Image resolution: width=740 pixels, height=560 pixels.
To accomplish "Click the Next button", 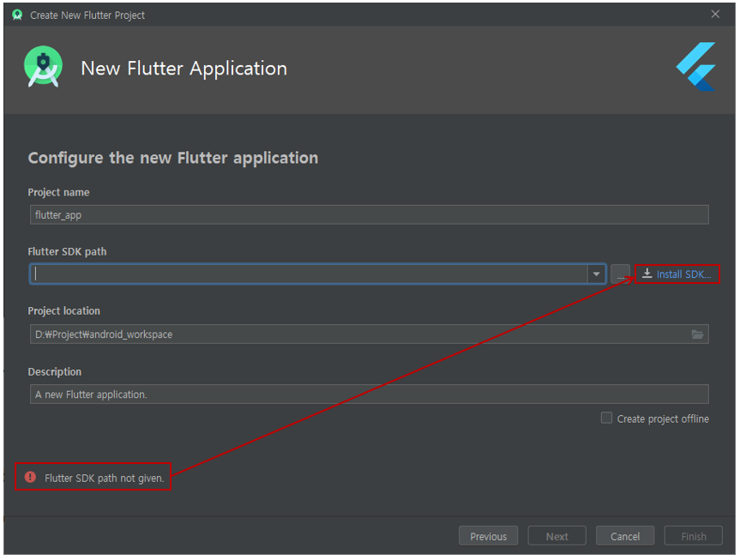I will point(557,536).
